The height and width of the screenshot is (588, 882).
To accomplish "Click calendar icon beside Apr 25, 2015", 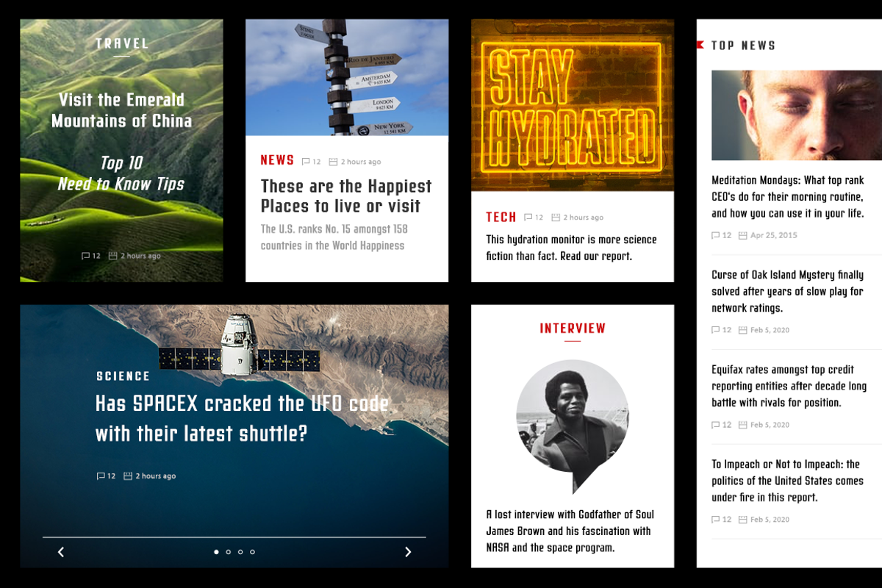I will pyautogui.click(x=743, y=235).
